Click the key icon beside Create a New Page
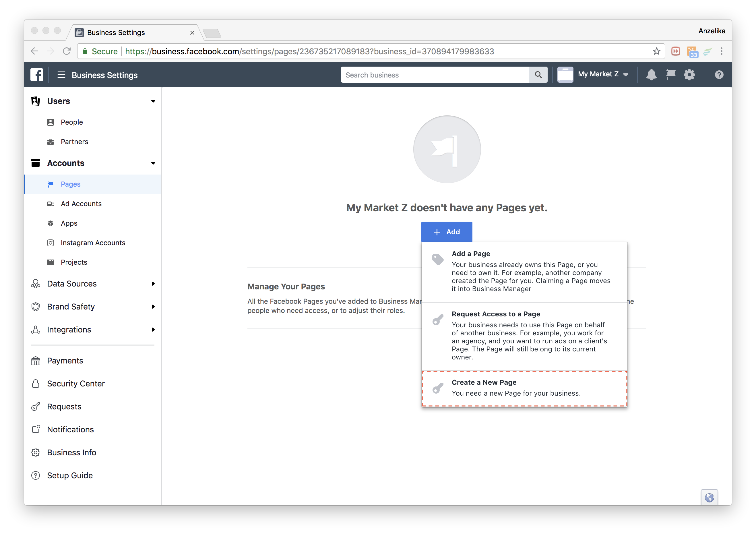 [x=438, y=388]
